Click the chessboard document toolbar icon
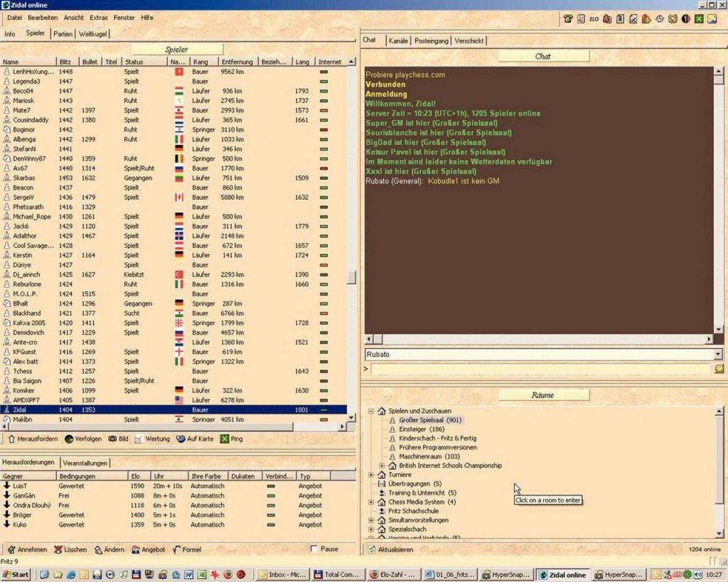 pos(633,19)
